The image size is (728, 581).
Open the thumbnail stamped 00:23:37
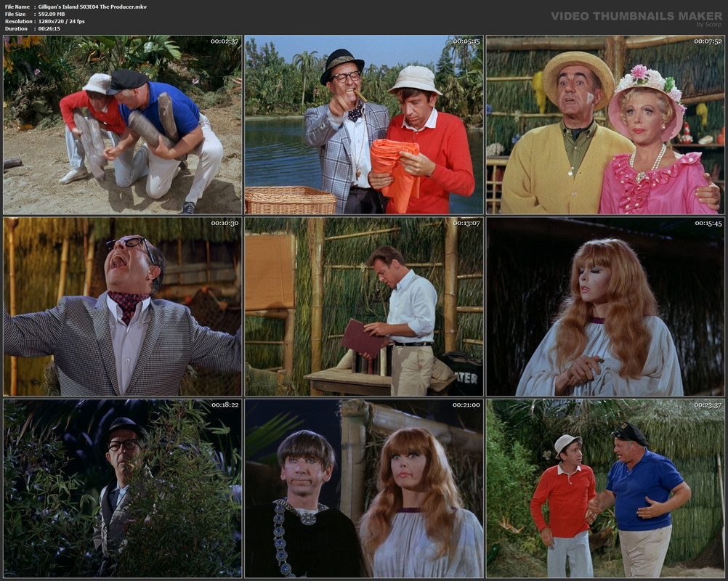point(605,489)
